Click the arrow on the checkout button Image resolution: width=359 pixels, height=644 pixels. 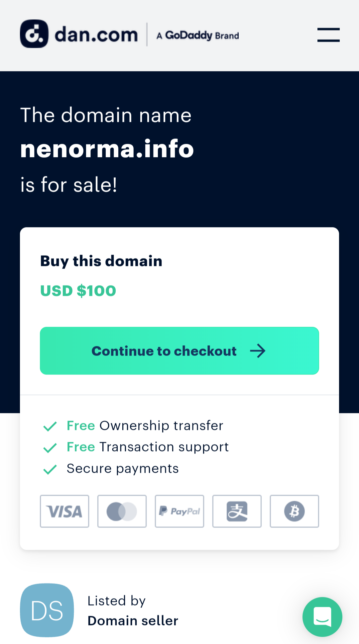258,351
